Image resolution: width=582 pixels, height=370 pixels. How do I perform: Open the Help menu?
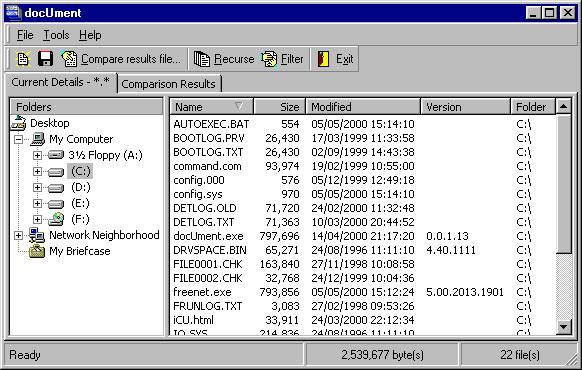tap(90, 35)
